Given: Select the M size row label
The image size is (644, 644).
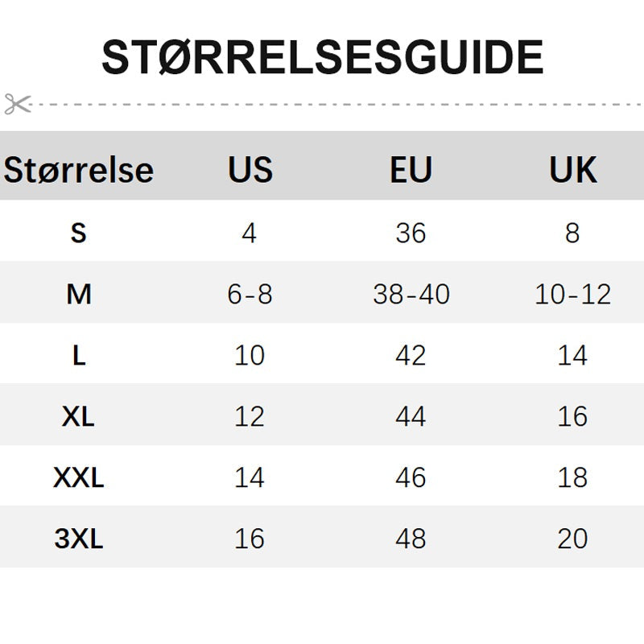Looking at the screenshot, I should 78,295.
